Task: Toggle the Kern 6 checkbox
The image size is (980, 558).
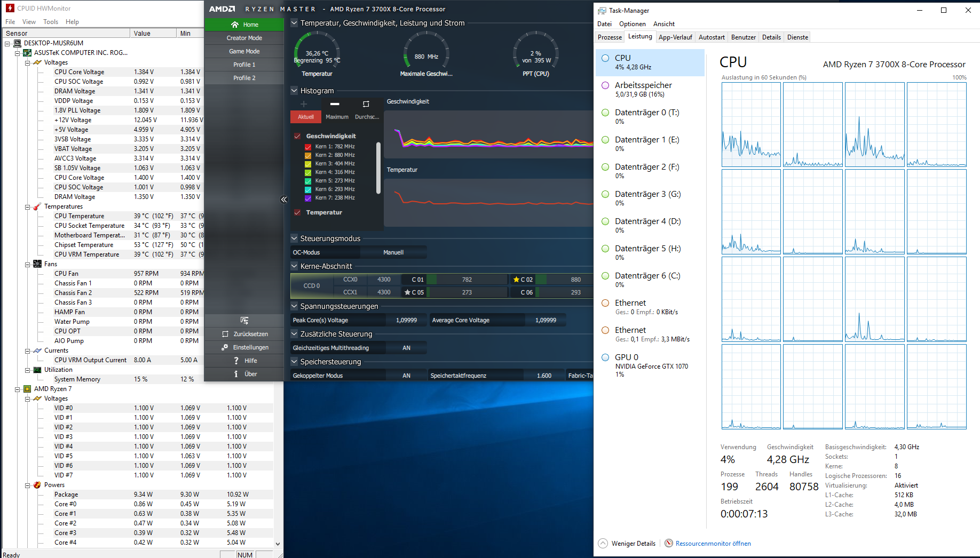Action: 308,189
